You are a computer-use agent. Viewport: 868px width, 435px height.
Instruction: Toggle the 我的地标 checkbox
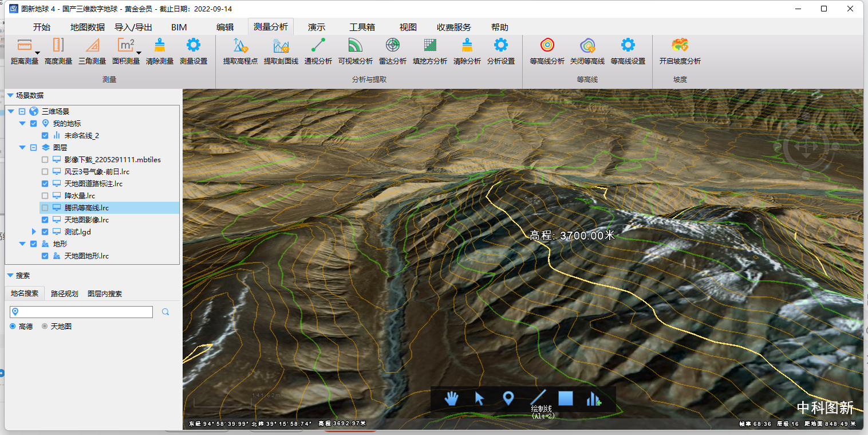pos(33,123)
